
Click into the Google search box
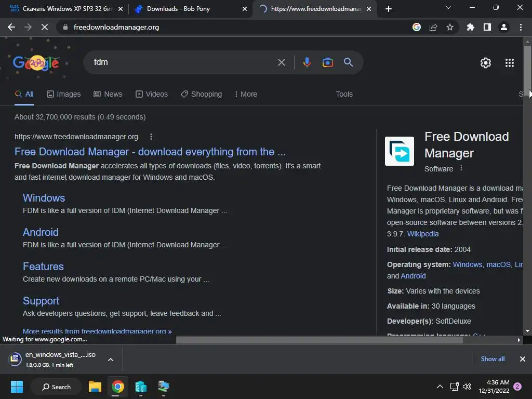183,62
